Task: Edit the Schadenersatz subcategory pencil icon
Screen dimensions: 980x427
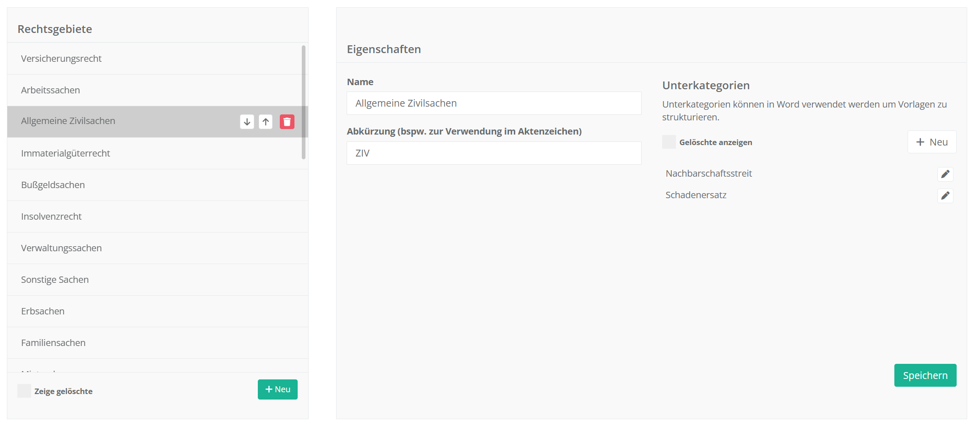Action: (x=945, y=196)
